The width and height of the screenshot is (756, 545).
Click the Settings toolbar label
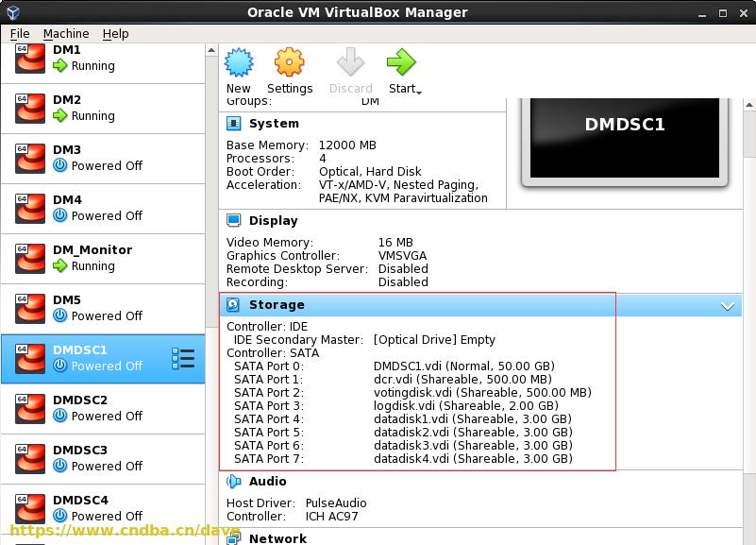point(290,89)
